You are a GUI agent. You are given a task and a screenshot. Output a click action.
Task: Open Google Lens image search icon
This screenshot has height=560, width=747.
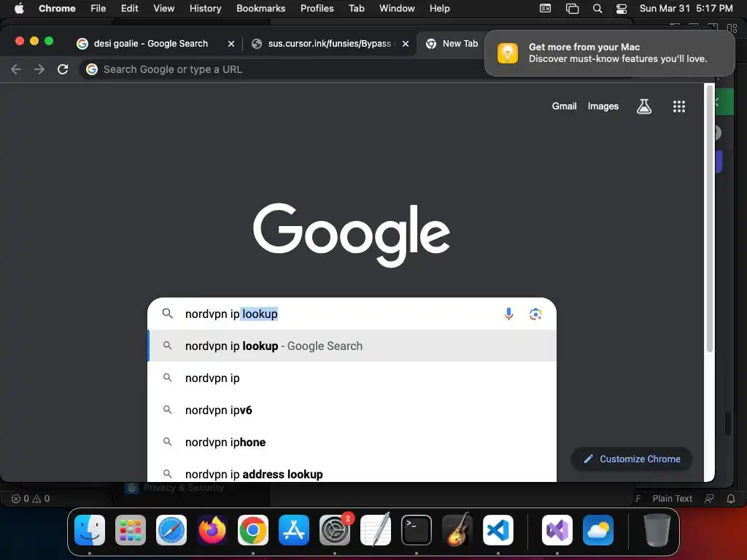click(535, 314)
